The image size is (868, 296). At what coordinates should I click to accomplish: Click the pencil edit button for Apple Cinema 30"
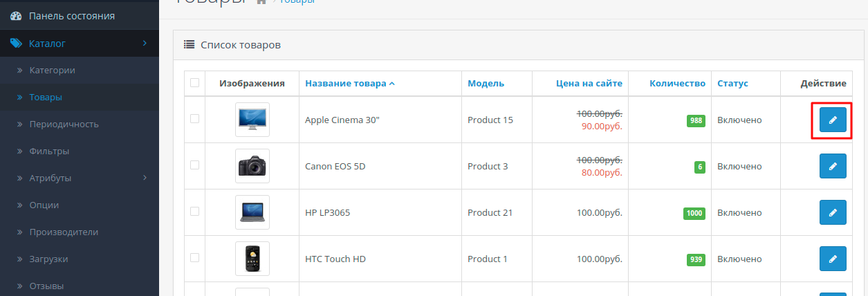click(x=833, y=120)
